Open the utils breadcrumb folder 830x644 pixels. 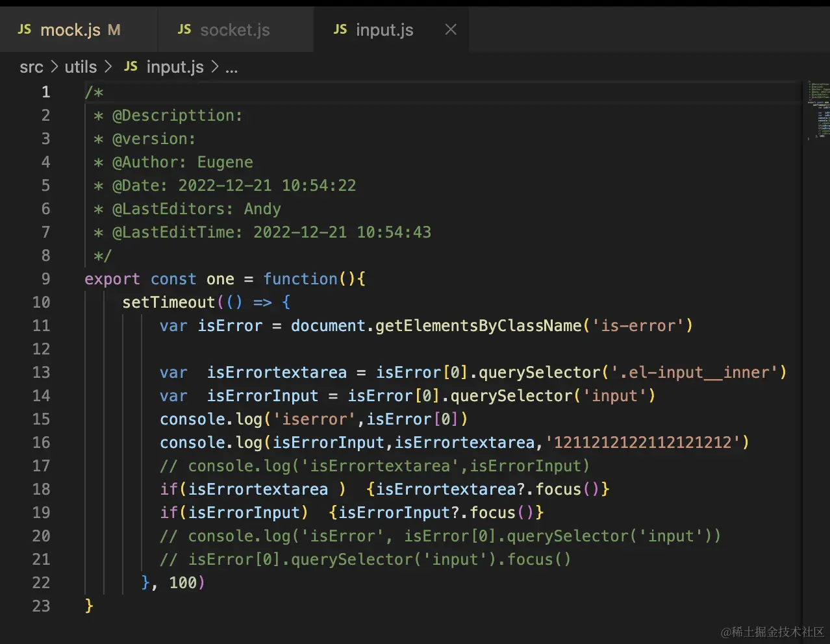coord(81,67)
